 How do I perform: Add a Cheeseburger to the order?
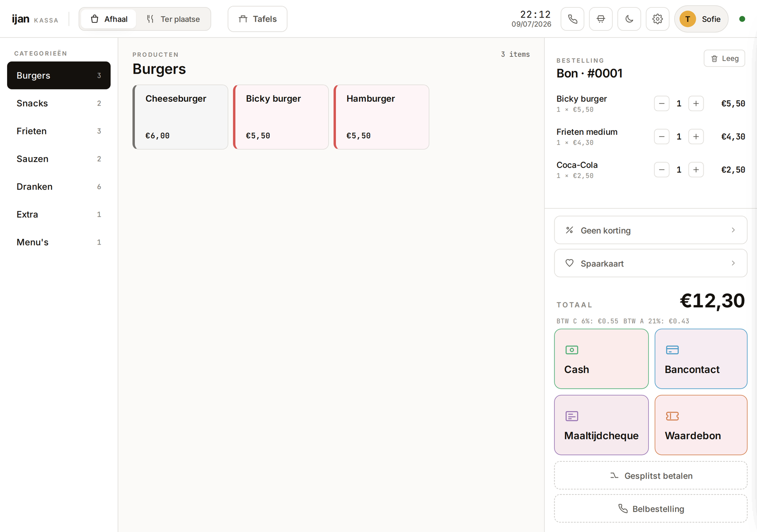(x=180, y=117)
